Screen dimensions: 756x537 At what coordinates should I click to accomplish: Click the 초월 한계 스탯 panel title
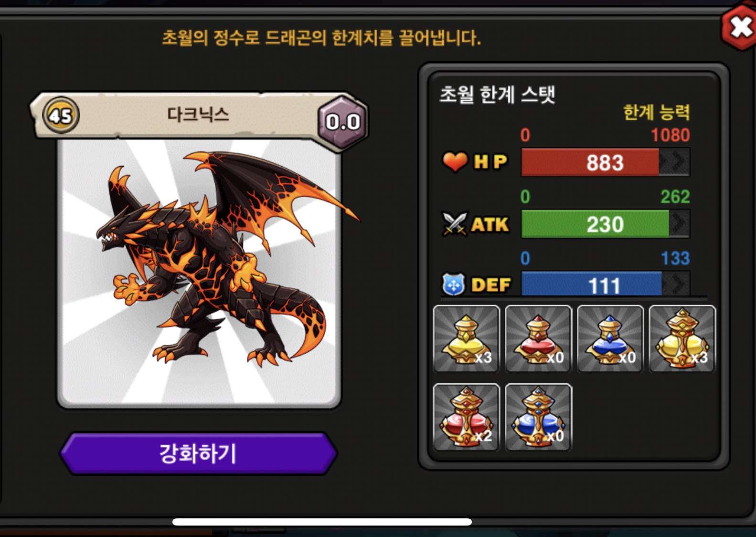coord(497,94)
